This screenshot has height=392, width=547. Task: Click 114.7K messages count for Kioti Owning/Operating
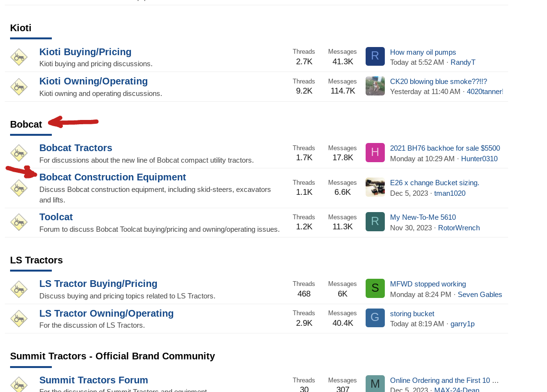coord(343,91)
